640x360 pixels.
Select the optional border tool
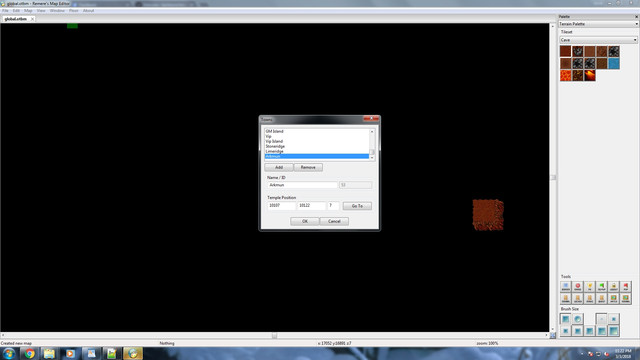point(565,287)
